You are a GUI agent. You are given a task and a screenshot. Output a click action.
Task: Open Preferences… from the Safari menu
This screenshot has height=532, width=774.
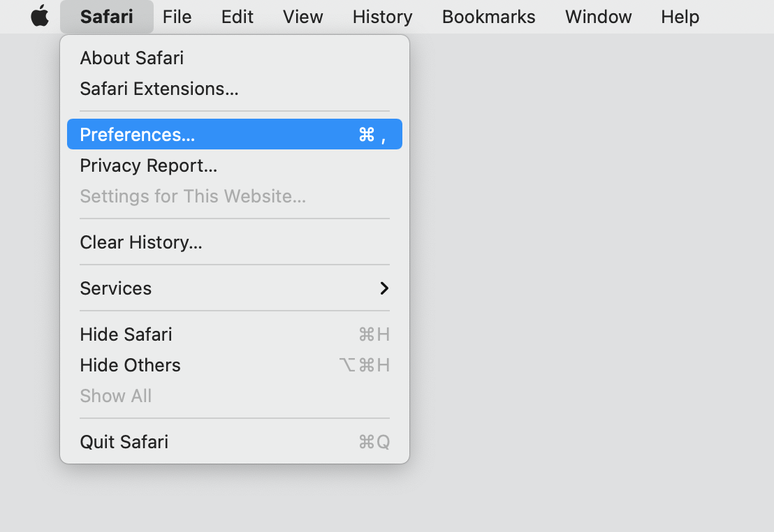tap(235, 134)
